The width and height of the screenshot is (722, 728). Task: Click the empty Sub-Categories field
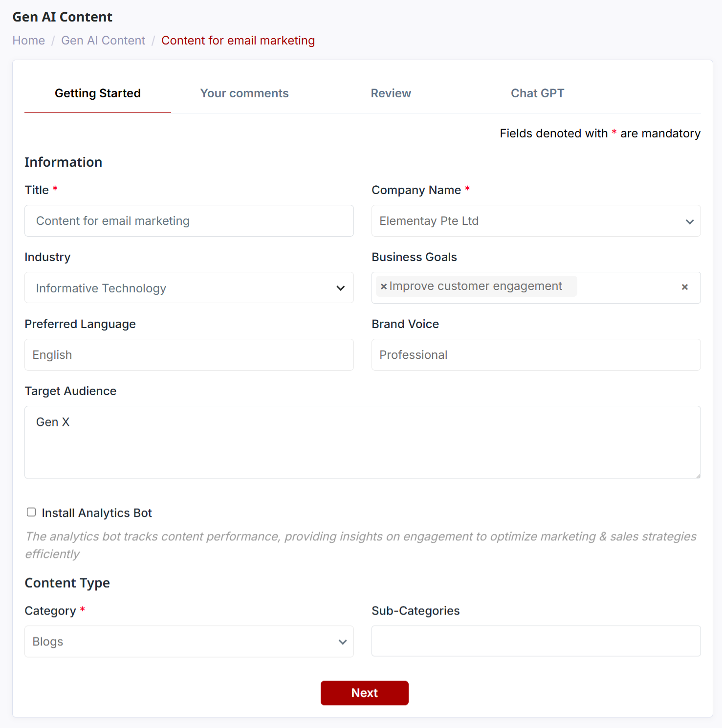pos(536,641)
